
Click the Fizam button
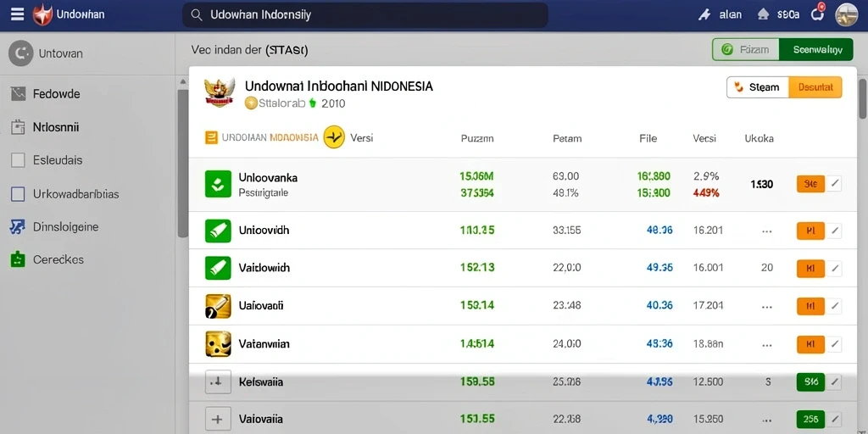(746, 49)
